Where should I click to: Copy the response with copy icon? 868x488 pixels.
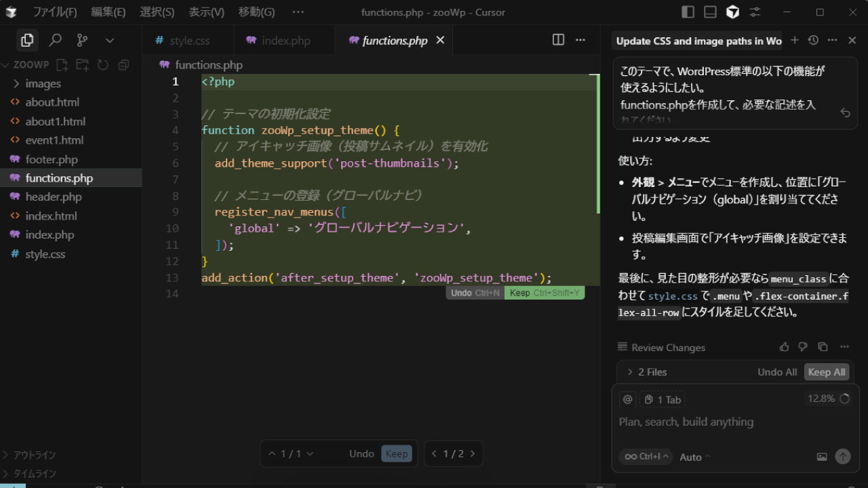click(x=823, y=347)
